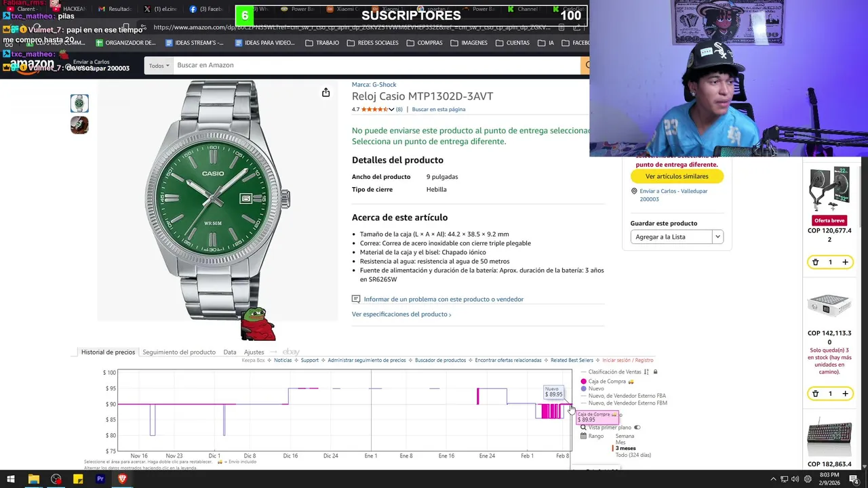Open Enviar a Carlos - Valledupar link
Screen dimensions: 868x488
pyautogui.click(x=673, y=195)
